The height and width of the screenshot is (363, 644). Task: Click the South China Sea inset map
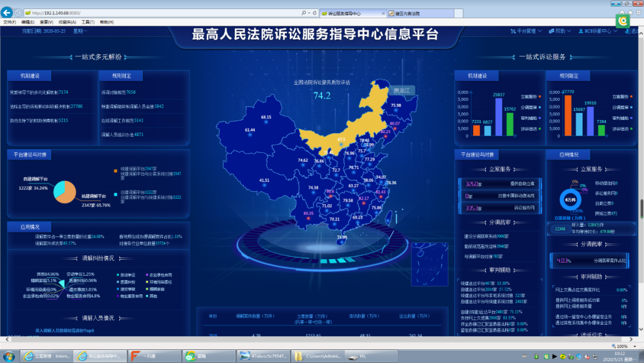point(429,264)
